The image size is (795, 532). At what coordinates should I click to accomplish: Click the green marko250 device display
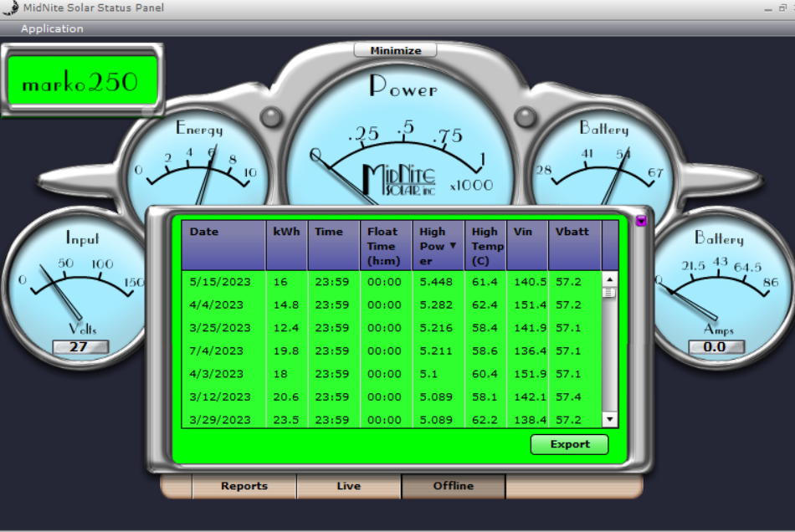(x=82, y=81)
